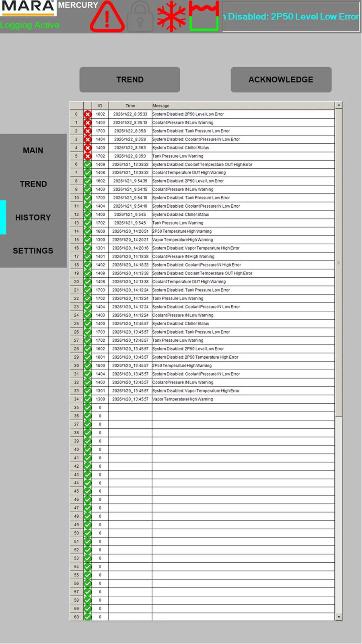Click time cell '2026/1/22_8:35:33'

click(x=130, y=114)
